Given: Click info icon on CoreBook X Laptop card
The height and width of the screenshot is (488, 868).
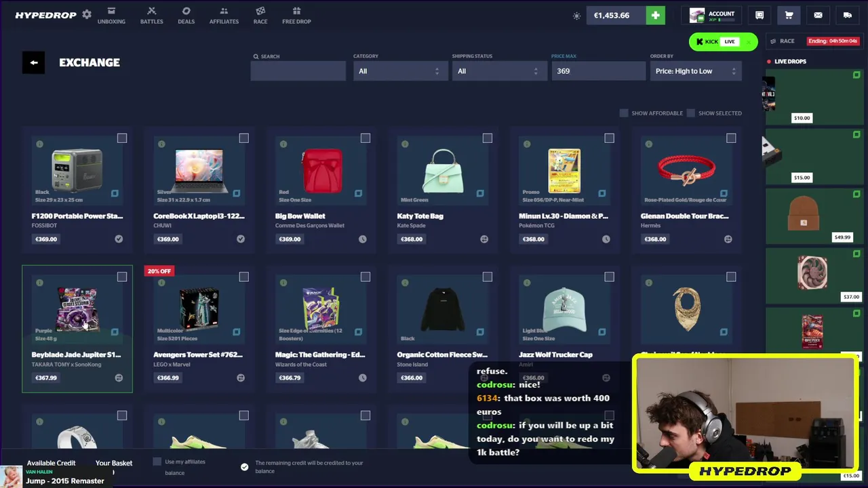Looking at the screenshot, I should [161, 144].
